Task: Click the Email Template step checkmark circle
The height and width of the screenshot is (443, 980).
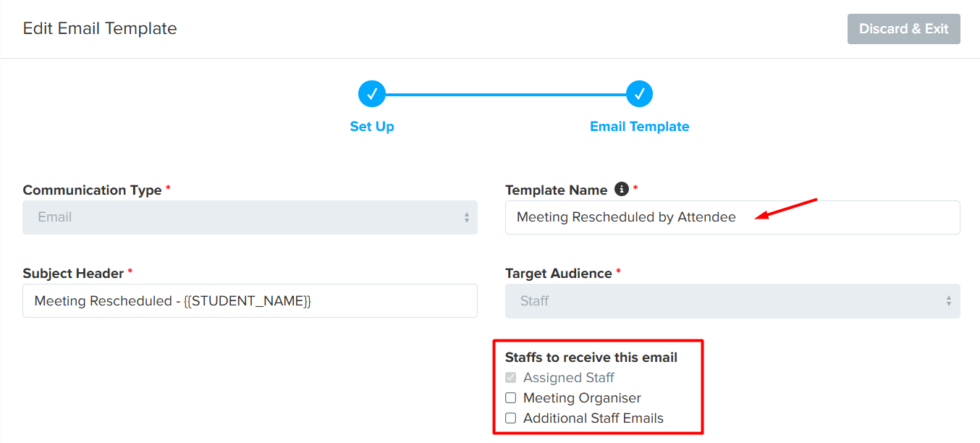Action: pyautogui.click(x=639, y=94)
